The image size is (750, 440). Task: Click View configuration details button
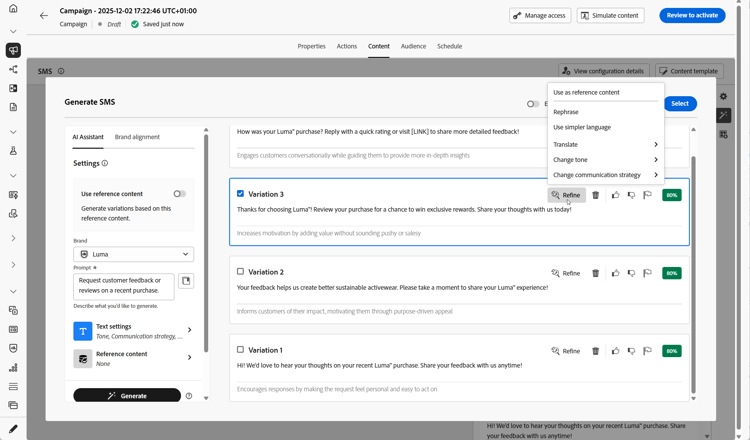click(x=604, y=71)
